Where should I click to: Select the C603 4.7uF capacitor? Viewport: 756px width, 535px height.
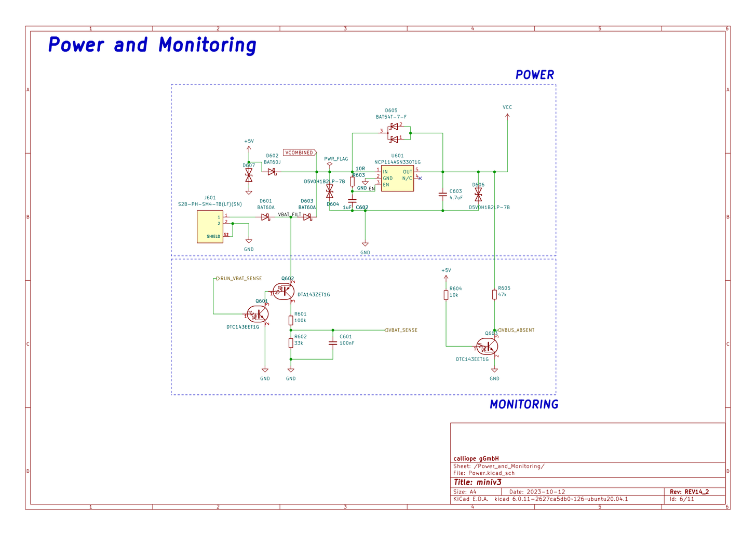(x=442, y=195)
